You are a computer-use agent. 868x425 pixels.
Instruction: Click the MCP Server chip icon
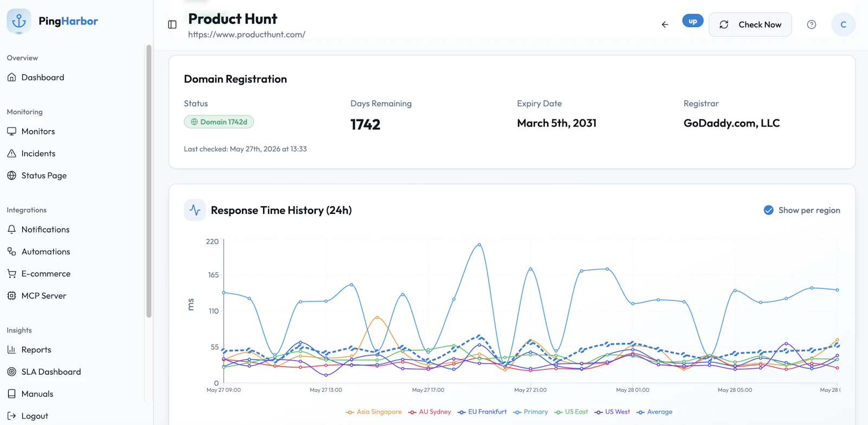[11, 295]
